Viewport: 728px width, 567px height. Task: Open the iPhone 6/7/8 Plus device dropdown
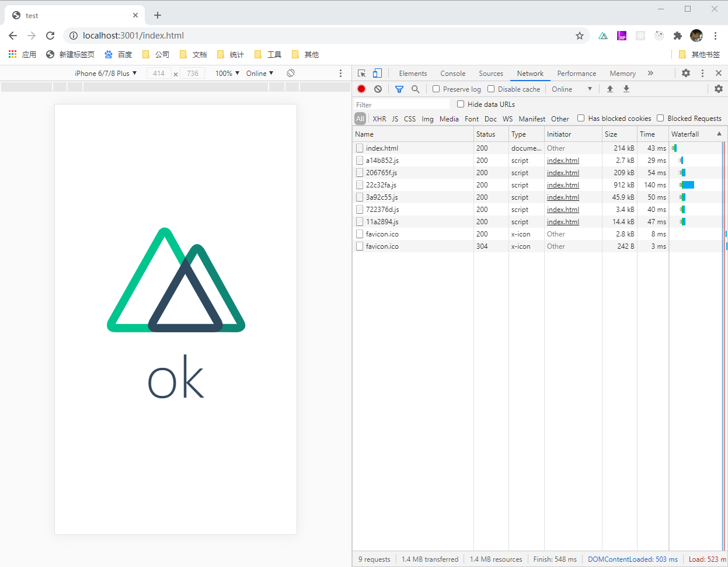click(106, 73)
